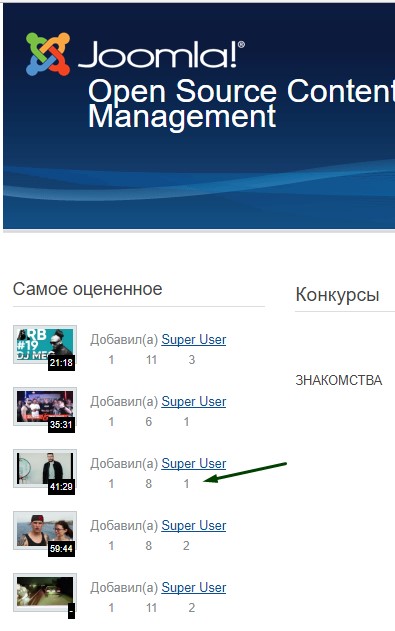This screenshot has width=395, height=631.
Task: Click the count 2 in the last video row
Action: [x=192, y=608]
